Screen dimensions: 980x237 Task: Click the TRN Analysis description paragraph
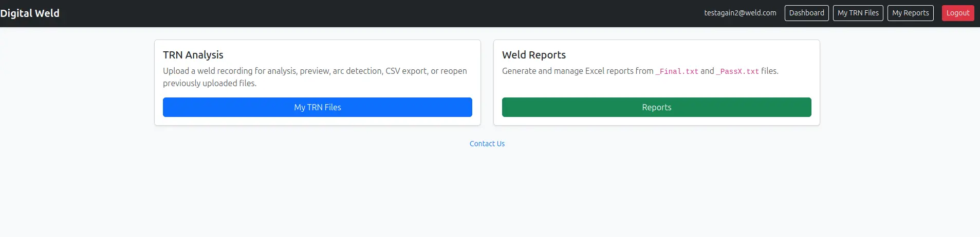[315, 77]
